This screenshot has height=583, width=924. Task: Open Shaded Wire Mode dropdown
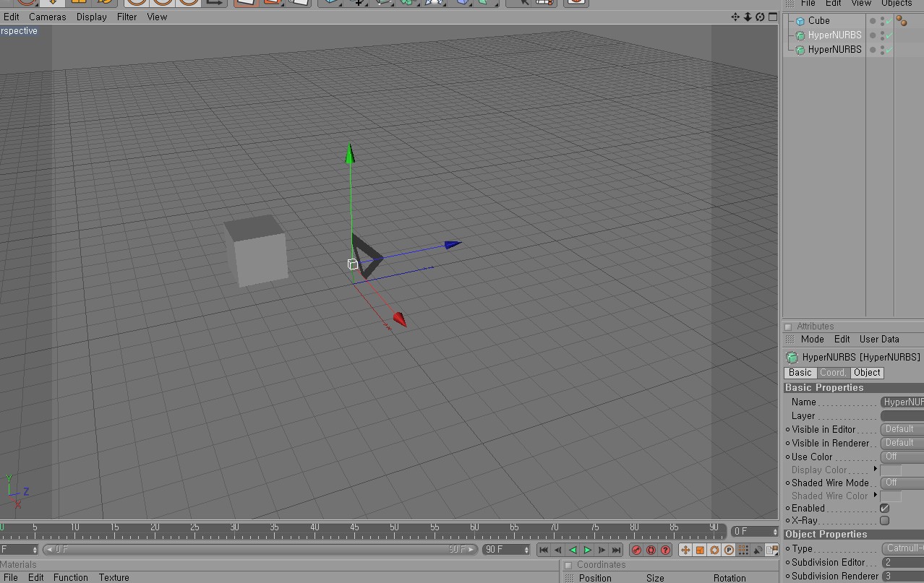click(x=902, y=483)
